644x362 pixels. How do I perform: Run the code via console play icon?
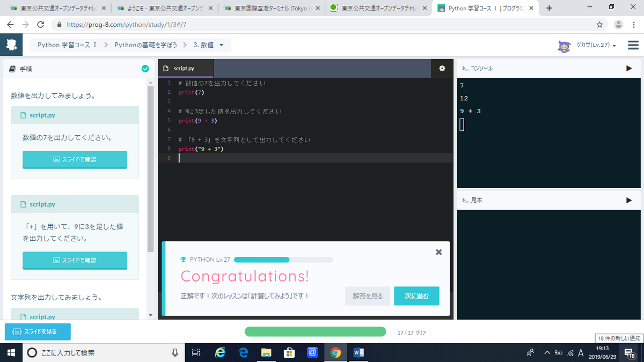tap(629, 68)
